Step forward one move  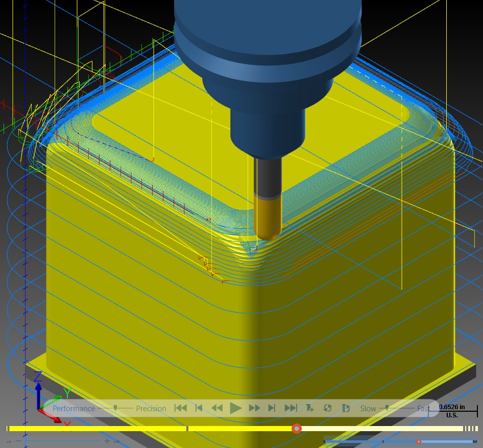pyautogui.click(x=272, y=408)
